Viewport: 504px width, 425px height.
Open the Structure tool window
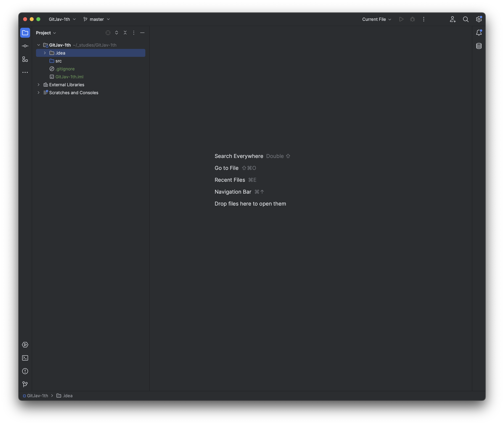pyautogui.click(x=25, y=59)
